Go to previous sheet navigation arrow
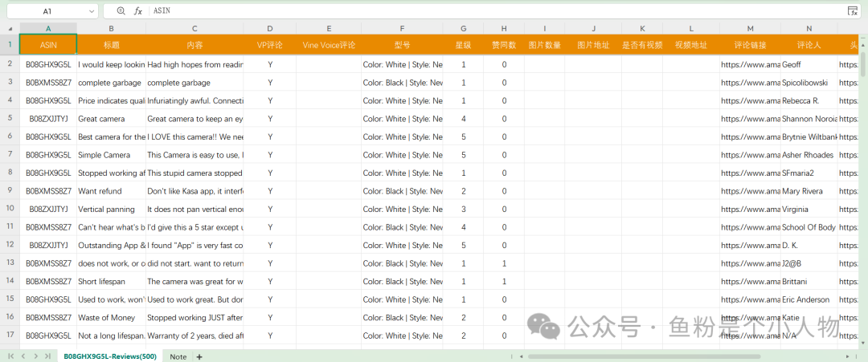 click(x=23, y=356)
